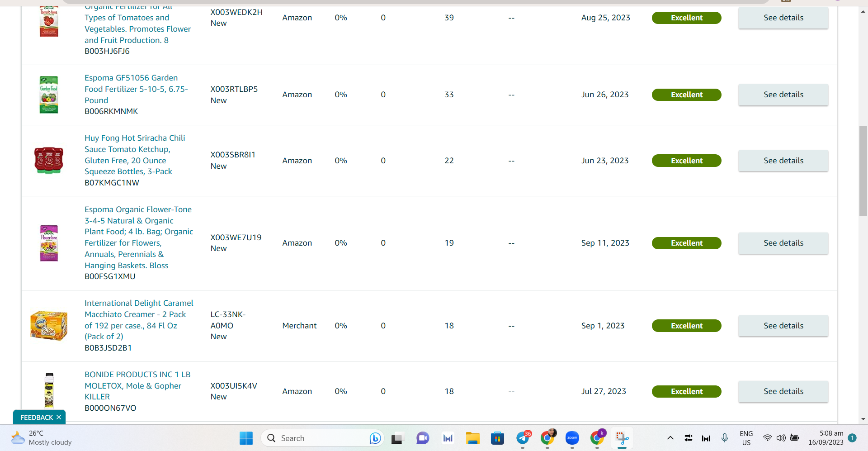Click the Espoma Garden Food bag thumbnail
This screenshot has height=451, width=868.
click(x=49, y=95)
